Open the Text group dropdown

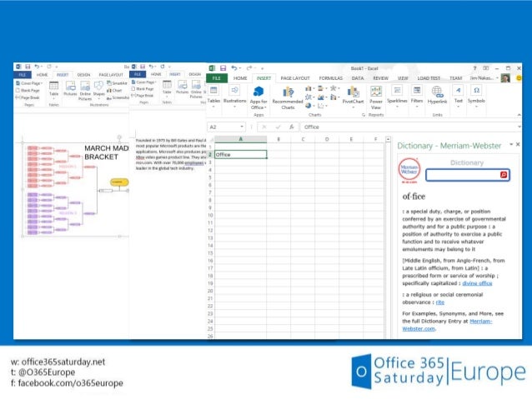(x=459, y=107)
